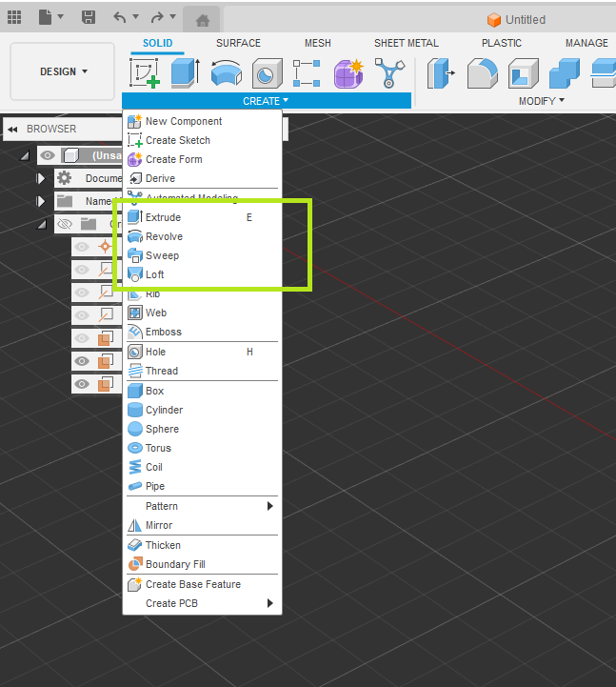Toggle visibility of the root component
The height and width of the screenshot is (687, 616).
48,155
